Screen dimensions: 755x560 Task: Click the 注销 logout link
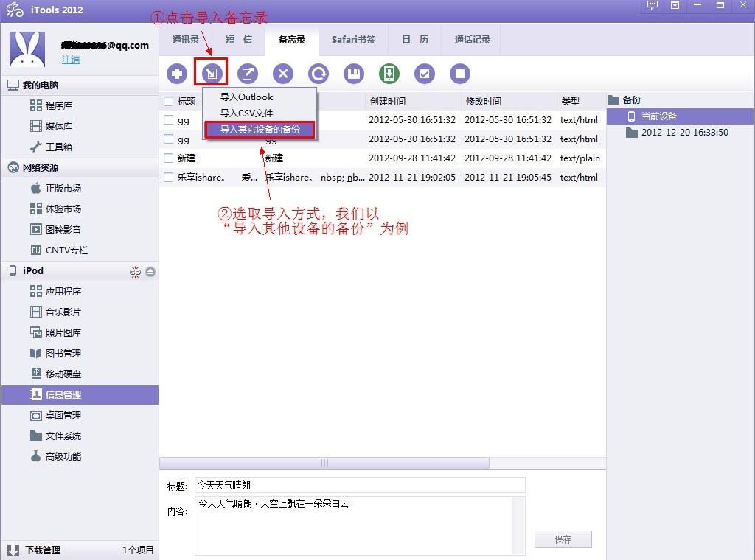coord(71,60)
